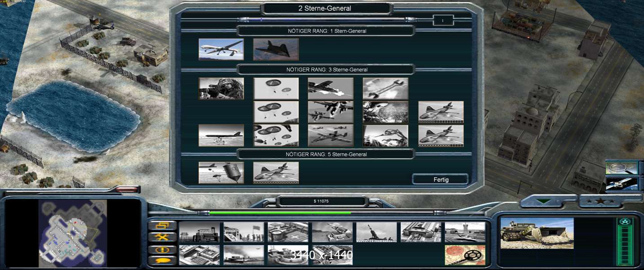
Task: Pick the single A-10 strike power
Action: [331, 89]
